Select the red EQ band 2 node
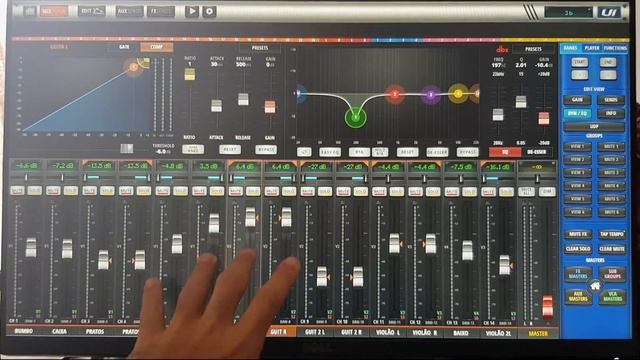The image size is (640, 360). point(395,94)
